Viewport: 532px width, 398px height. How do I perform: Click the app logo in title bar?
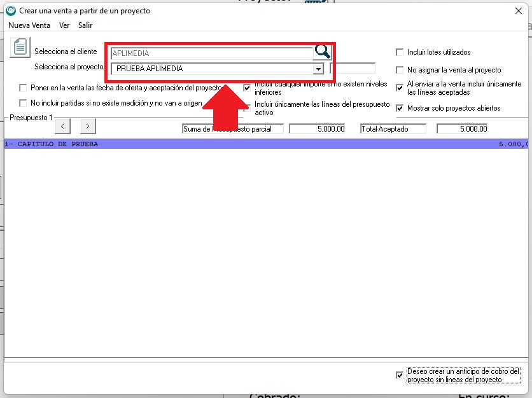(10, 11)
